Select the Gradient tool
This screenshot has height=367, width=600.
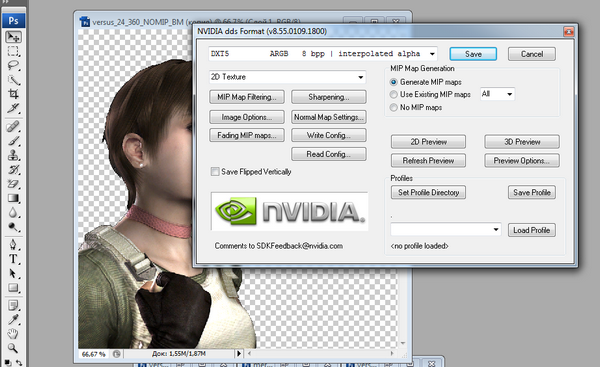point(13,198)
